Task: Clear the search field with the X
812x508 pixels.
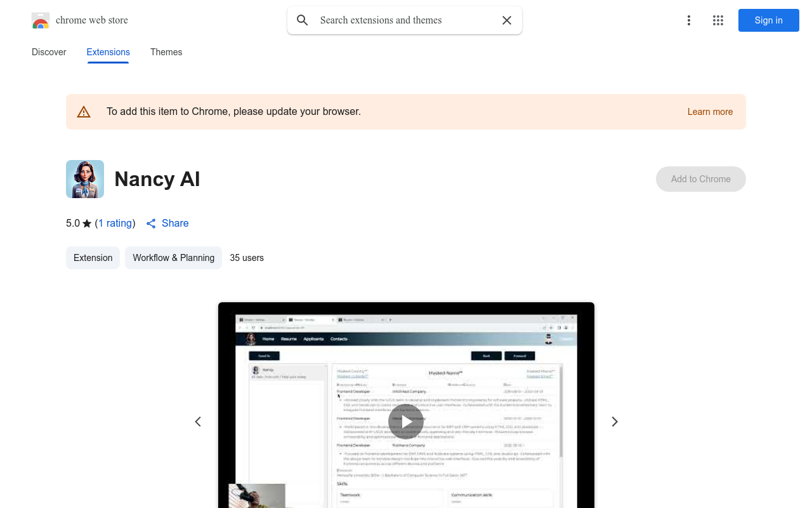Action: pos(507,20)
